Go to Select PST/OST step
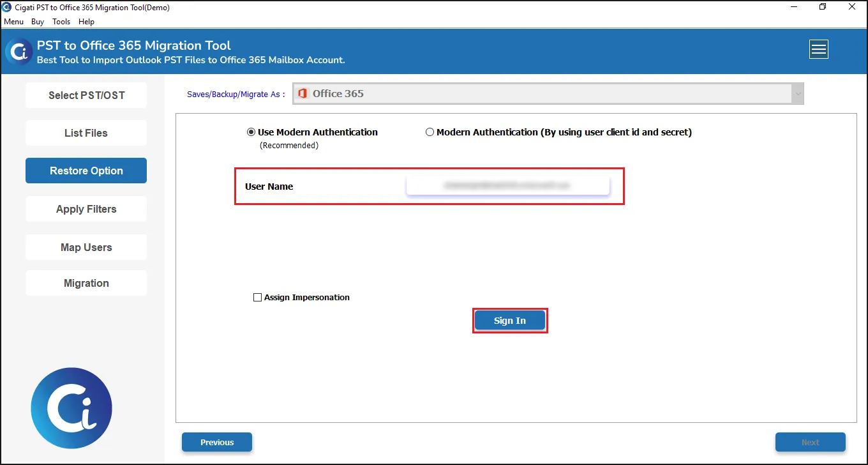Screen dimensions: 868x465 86,95
